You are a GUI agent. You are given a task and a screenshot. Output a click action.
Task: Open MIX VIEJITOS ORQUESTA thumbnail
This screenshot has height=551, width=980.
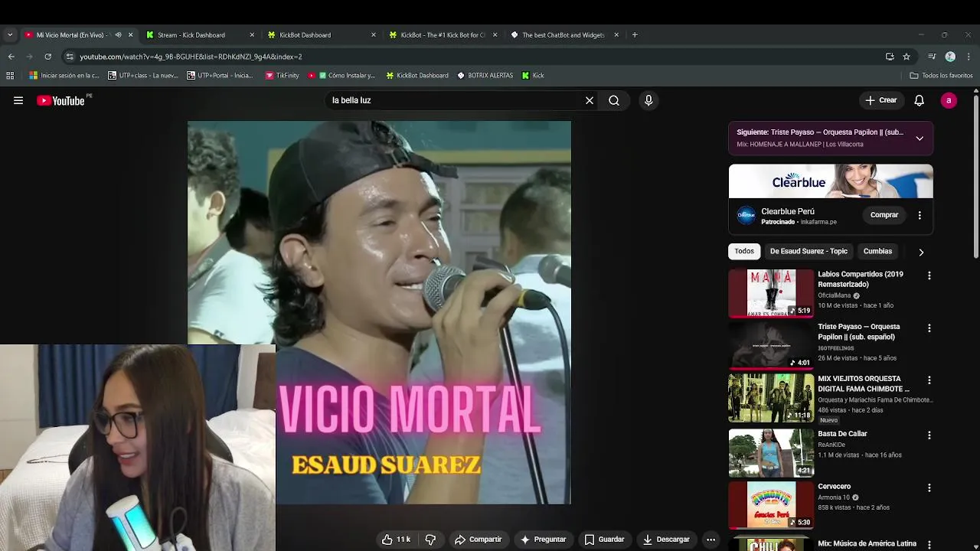(x=771, y=398)
